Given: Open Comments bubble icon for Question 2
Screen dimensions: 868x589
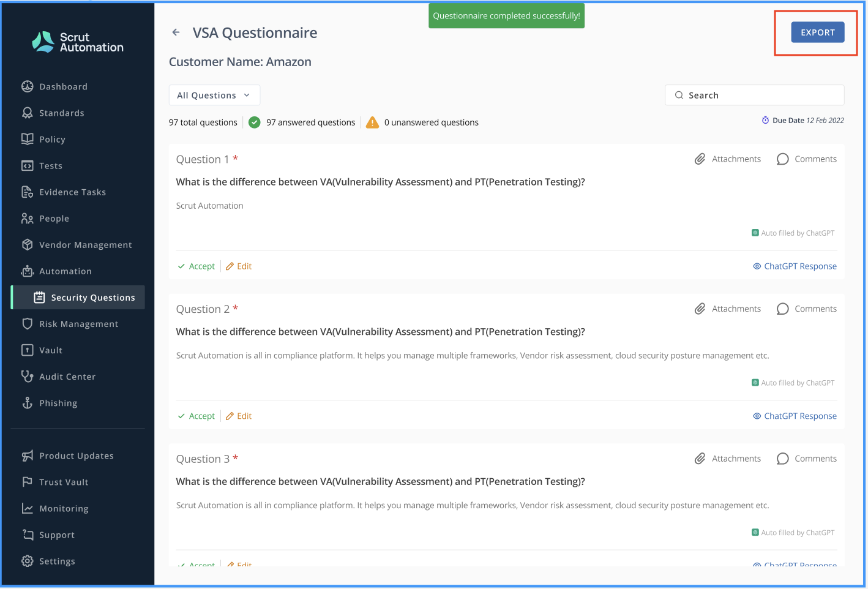Looking at the screenshot, I should [782, 309].
